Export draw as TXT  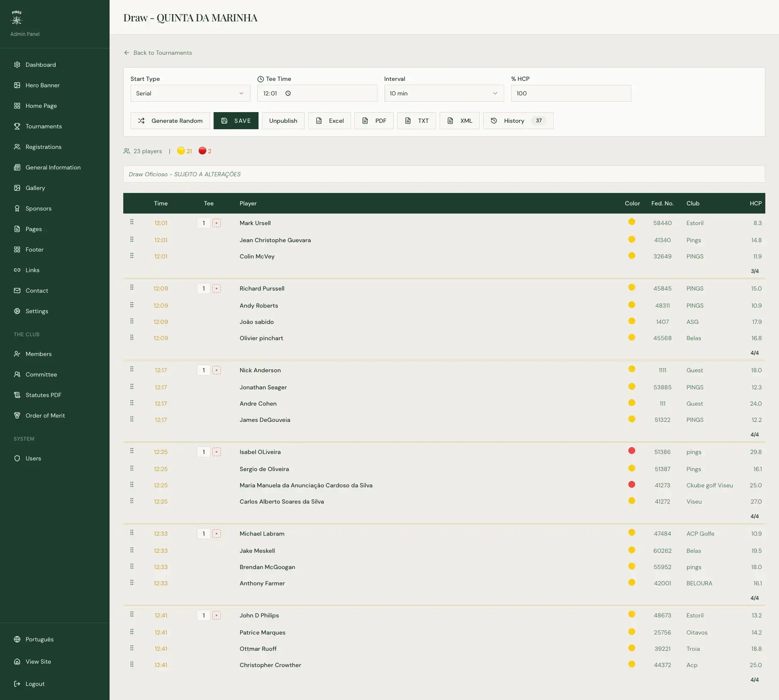point(416,121)
